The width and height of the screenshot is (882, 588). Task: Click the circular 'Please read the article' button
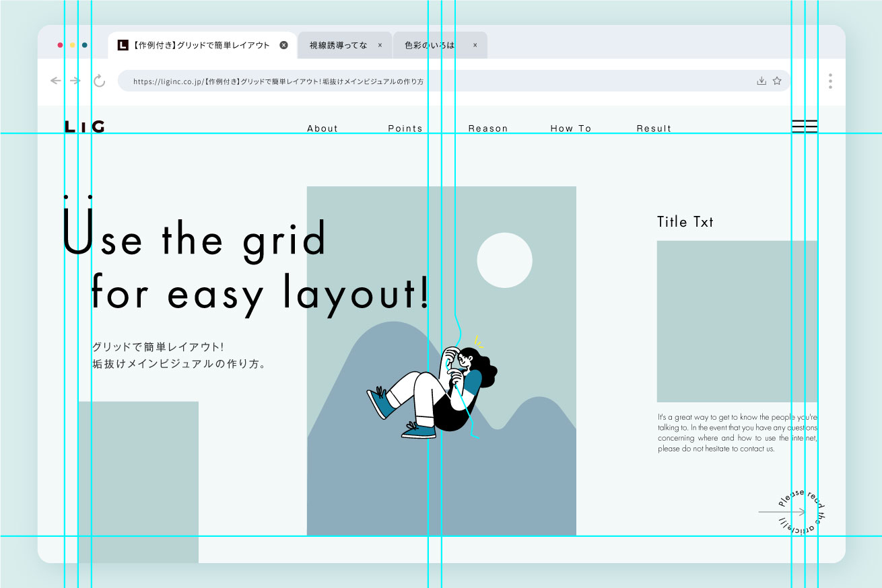point(801,512)
